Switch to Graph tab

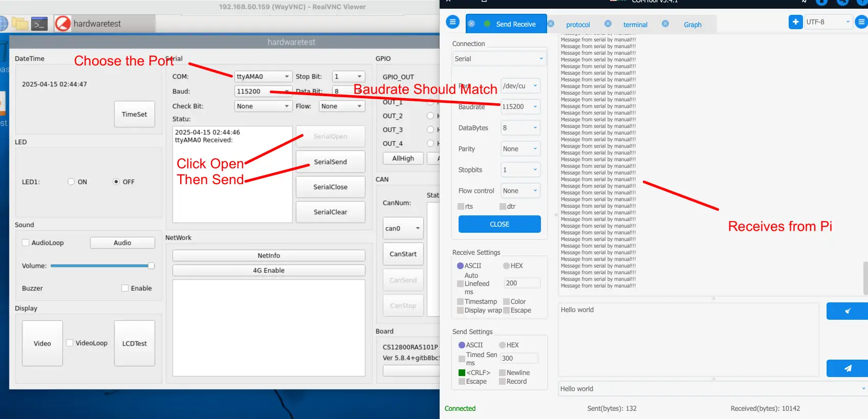tap(692, 25)
